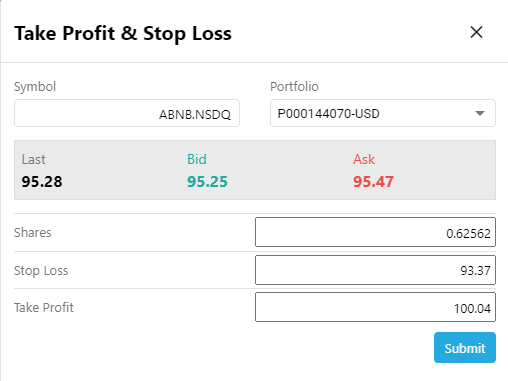Image resolution: width=508 pixels, height=381 pixels.
Task: Click the Ask label
Action: [364, 159]
